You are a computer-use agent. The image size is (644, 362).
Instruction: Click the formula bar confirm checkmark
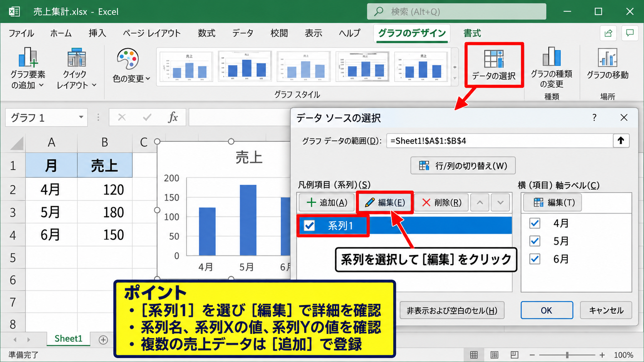tap(147, 117)
